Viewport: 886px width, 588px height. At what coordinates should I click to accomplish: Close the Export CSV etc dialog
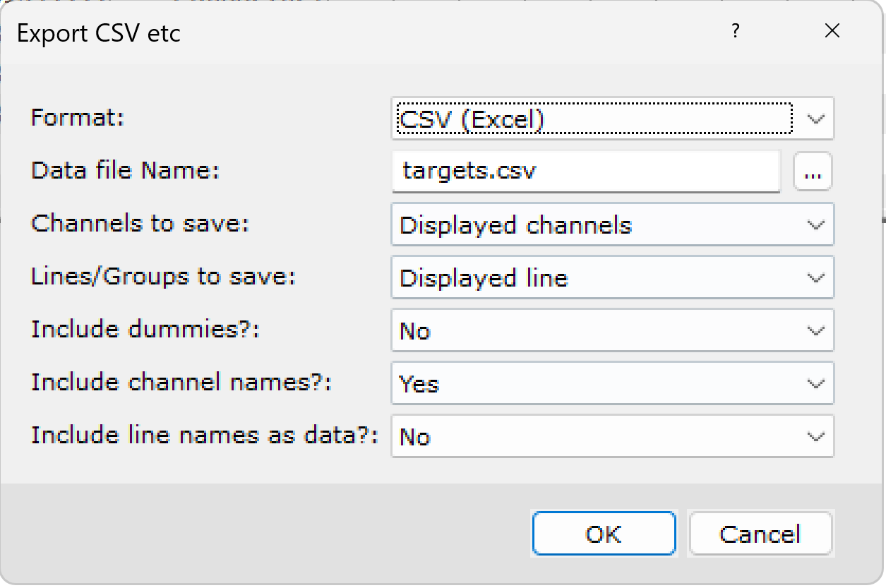coord(832,31)
